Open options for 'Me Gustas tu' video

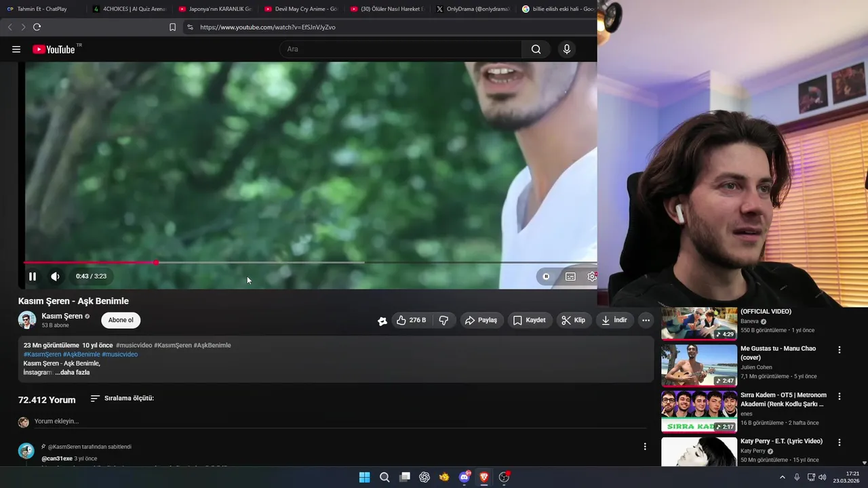click(x=839, y=350)
